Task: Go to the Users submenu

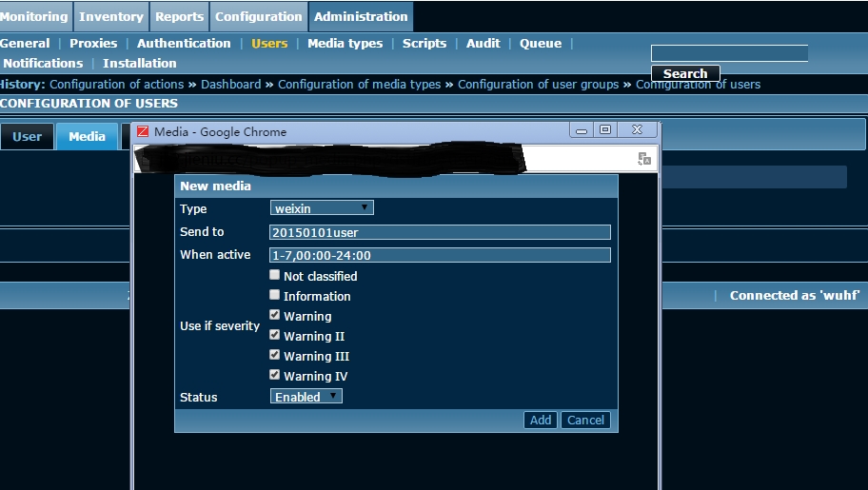Action: click(269, 43)
